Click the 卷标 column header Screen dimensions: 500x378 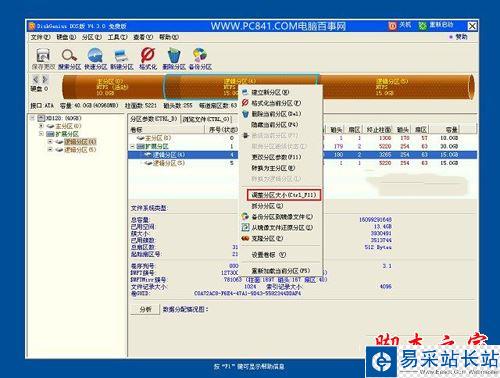pyautogui.click(x=166, y=129)
